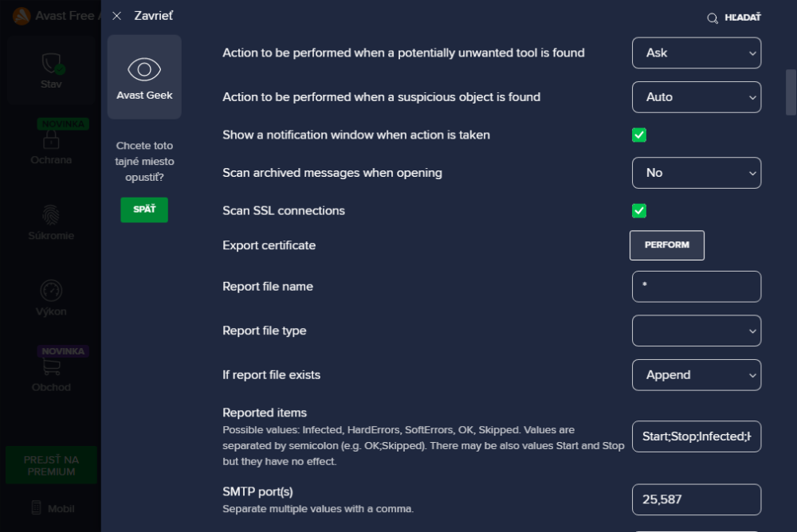Open the If report file exists dropdown

click(x=696, y=375)
